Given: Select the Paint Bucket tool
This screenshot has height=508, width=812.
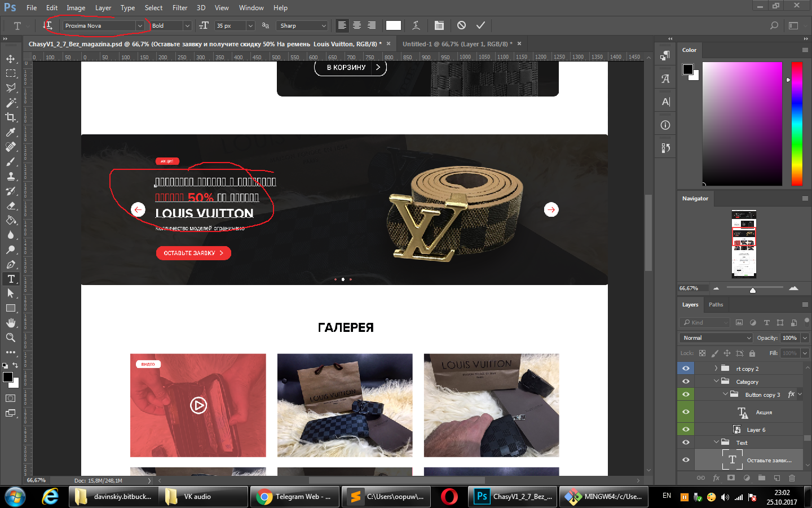Looking at the screenshot, I should point(11,220).
